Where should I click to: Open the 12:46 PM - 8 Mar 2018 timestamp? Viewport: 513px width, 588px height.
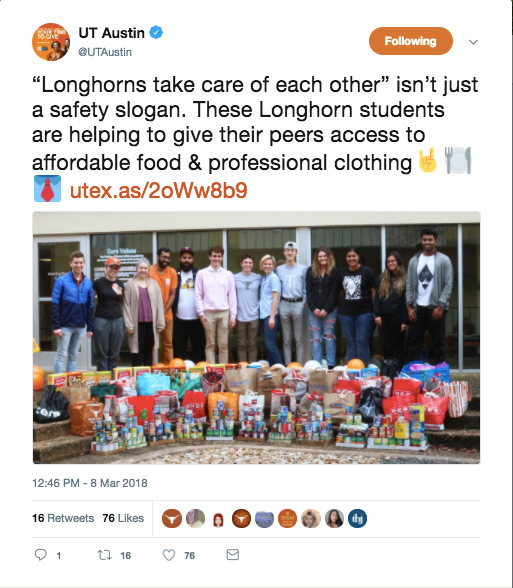tap(90, 483)
